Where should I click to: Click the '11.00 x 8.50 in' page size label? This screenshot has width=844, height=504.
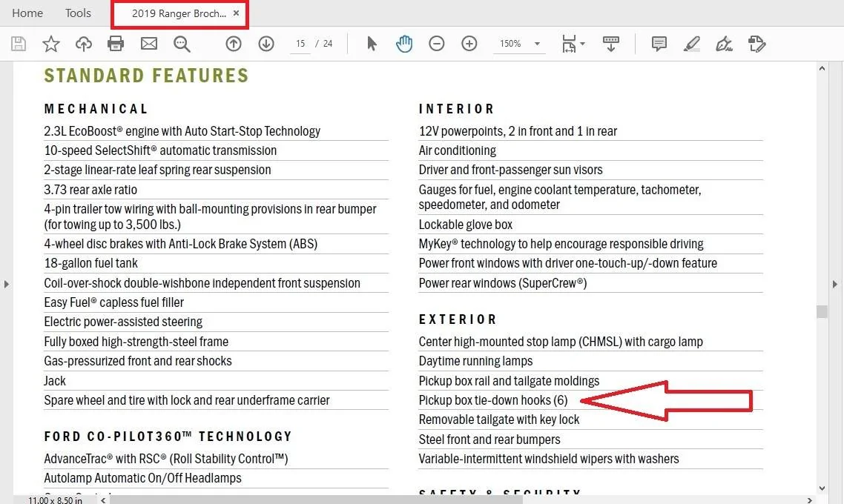[x=55, y=500]
